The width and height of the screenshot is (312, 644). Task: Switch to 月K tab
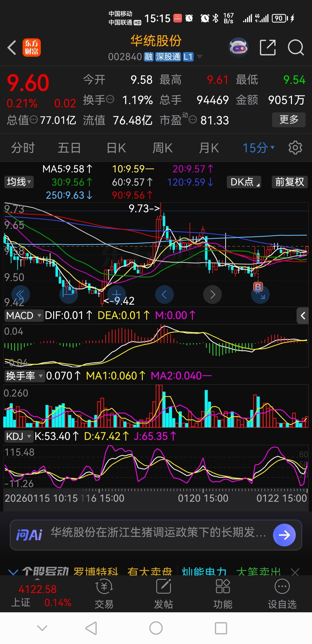209,148
